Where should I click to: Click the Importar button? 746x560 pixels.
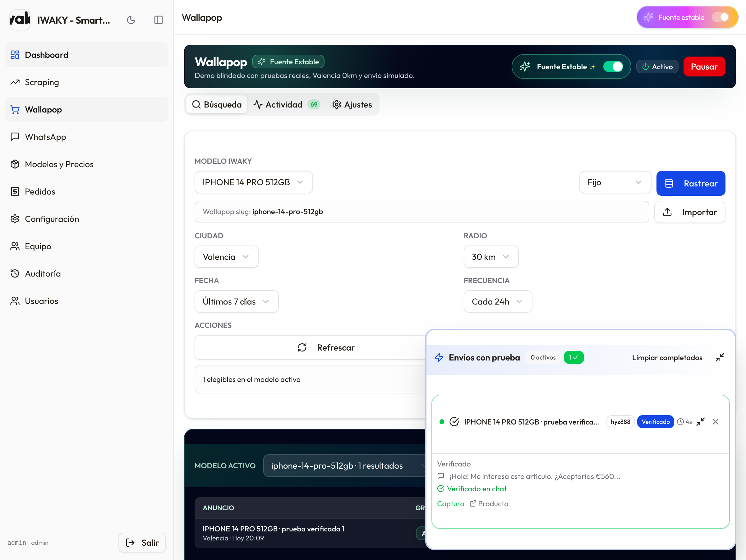tap(690, 212)
